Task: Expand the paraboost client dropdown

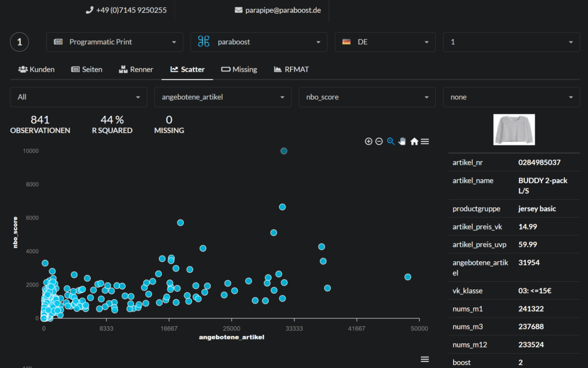Action: (x=258, y=42)
